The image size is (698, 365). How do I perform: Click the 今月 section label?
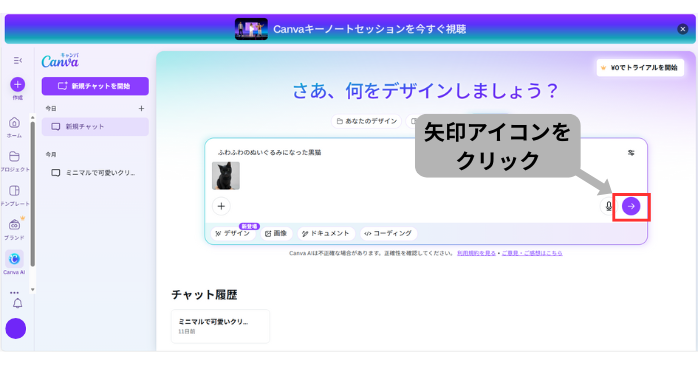click(51, 154)
